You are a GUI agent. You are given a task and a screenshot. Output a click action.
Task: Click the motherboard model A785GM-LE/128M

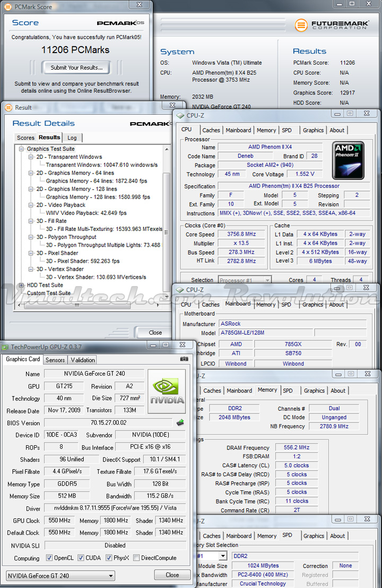[x=265, y=333]
